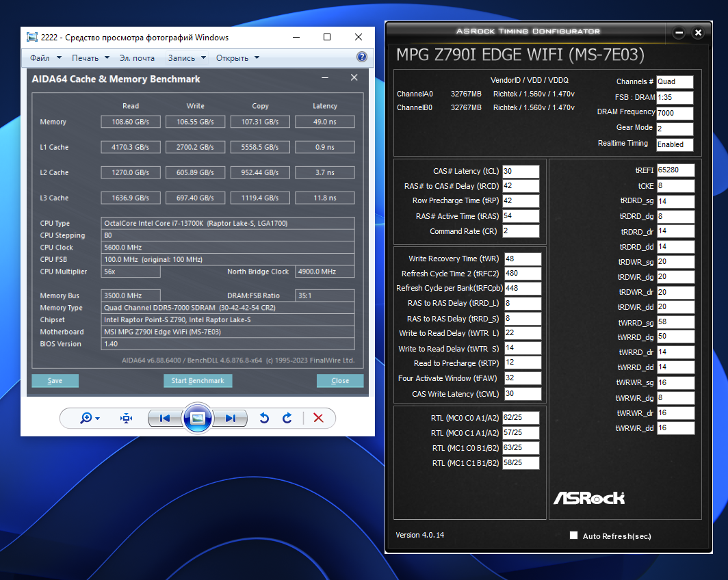728x580 pixels.
Task: Click BIOS Version value 1.40
Action: pos(227,344)
